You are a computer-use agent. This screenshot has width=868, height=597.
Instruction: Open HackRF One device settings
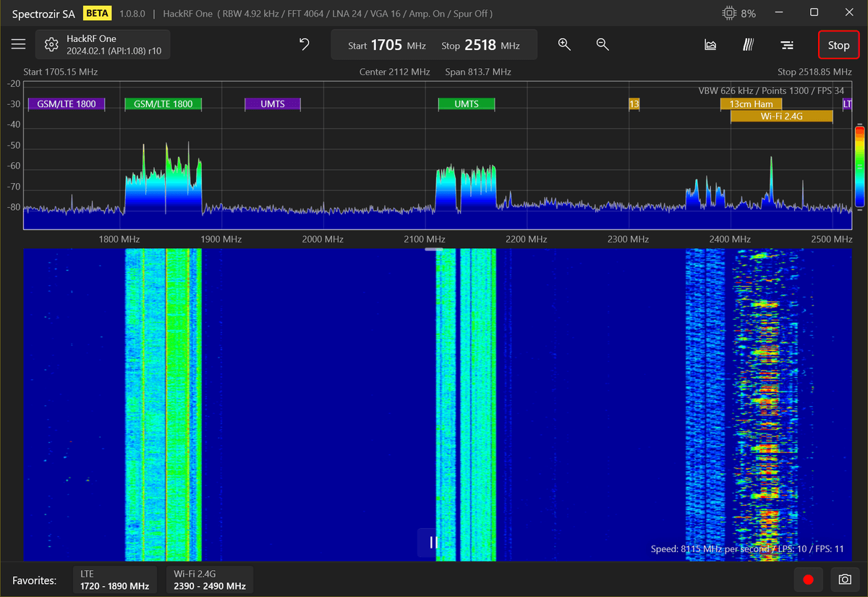103,45
